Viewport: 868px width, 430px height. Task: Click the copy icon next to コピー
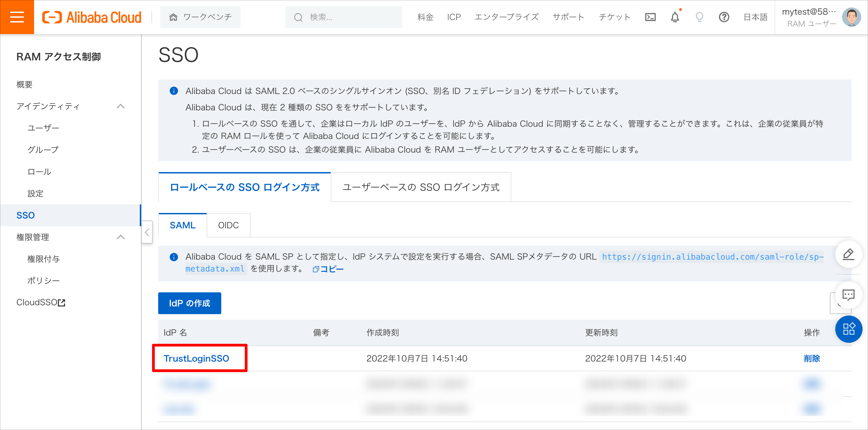(x=316, y=269)
